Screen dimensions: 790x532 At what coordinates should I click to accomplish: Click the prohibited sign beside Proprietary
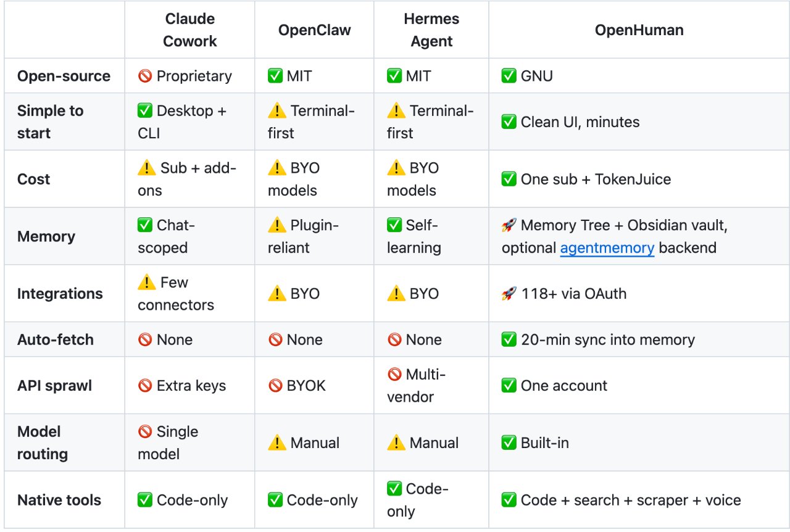[145, 77]
